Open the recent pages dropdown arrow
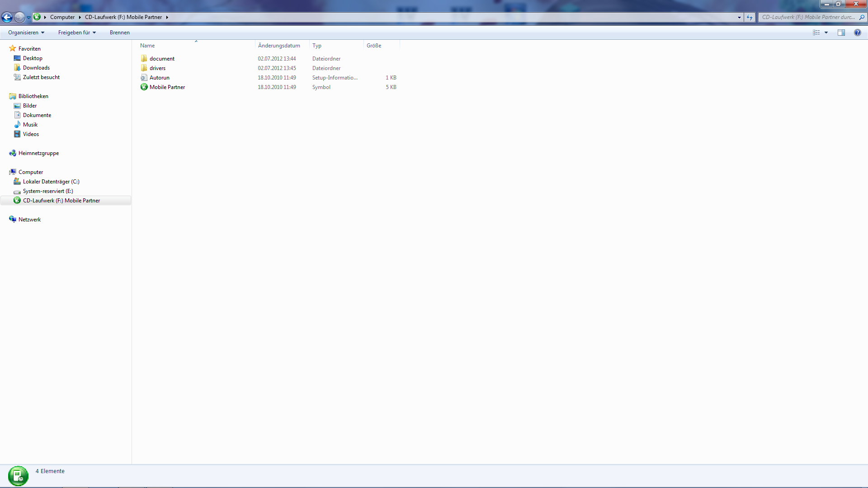The image size is (868, 488). pos(28,18)
